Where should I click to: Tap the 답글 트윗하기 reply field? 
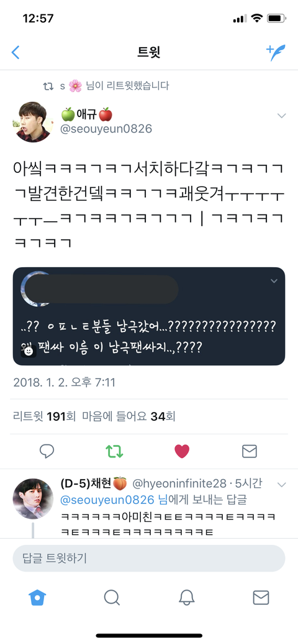point(149,558)
